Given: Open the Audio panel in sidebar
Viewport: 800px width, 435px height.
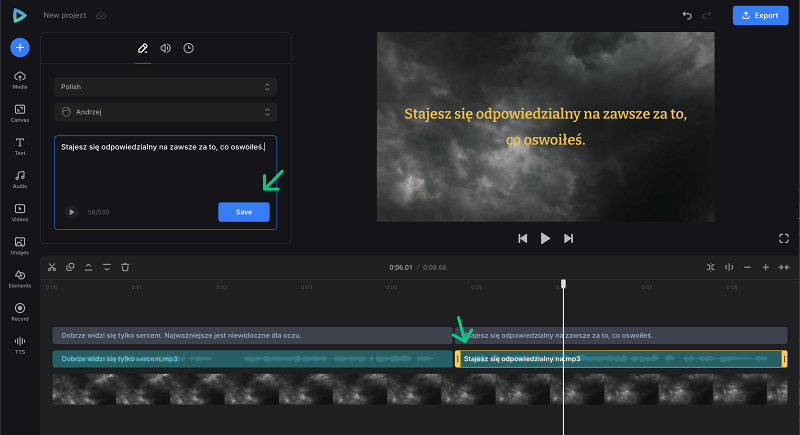Looking at the screenshot, I should click(x=20, y=180).
